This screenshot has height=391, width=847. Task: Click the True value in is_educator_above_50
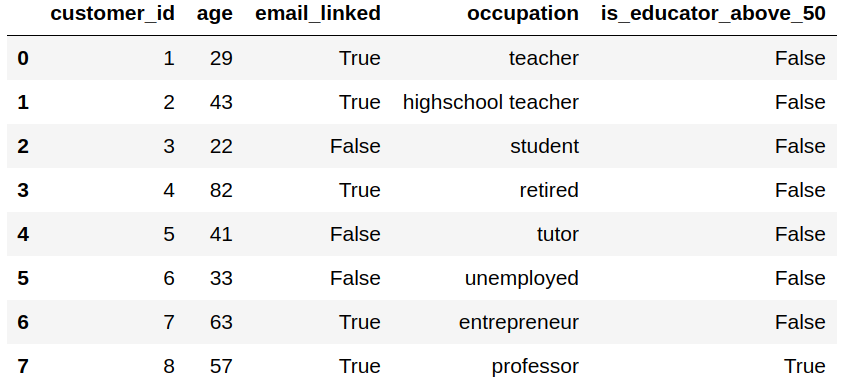804,366
